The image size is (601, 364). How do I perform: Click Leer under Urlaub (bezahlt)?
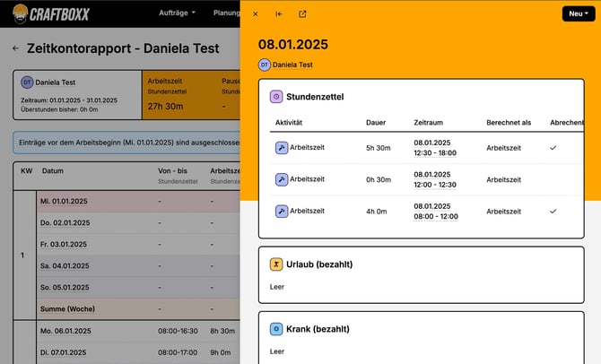277,287
